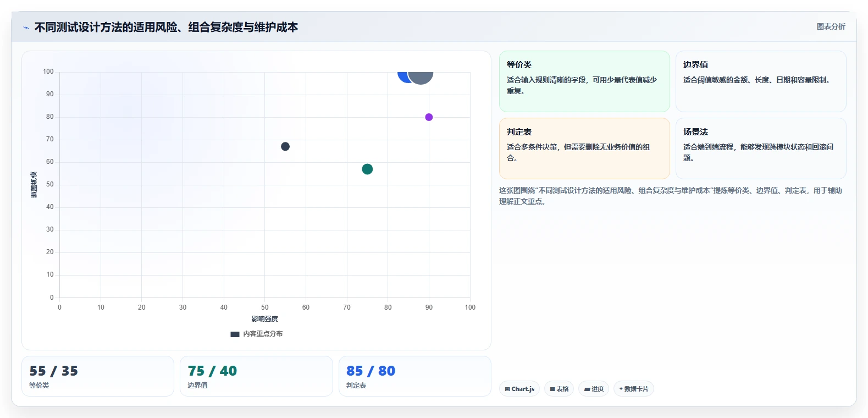Click the 数据卡片 tag chip
868x418 pixels.
[633, 389]
